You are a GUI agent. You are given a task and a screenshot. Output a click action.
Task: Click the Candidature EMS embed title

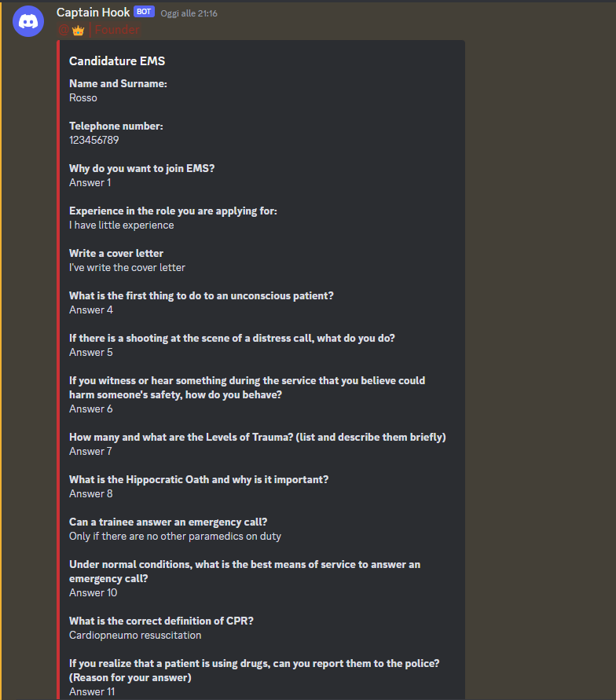[x=117, y=60]
